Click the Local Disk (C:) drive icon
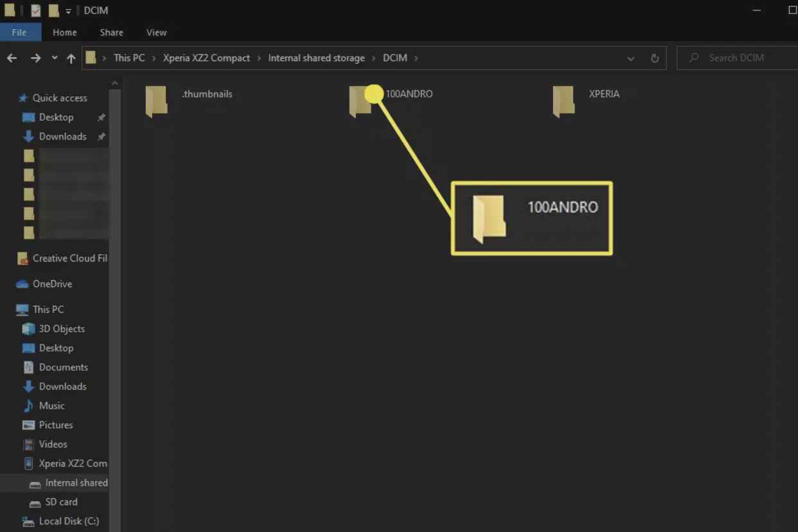This screenshot has height=532, width=798. point(28,522)
